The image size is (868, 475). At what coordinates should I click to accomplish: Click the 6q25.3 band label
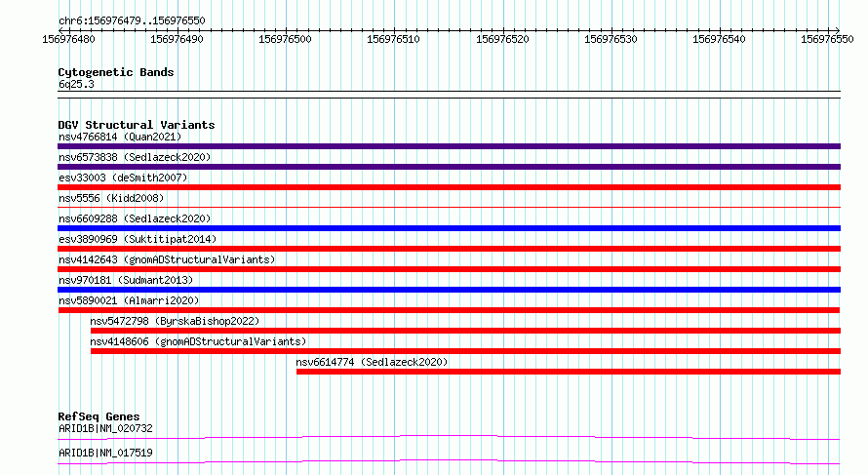76,84
